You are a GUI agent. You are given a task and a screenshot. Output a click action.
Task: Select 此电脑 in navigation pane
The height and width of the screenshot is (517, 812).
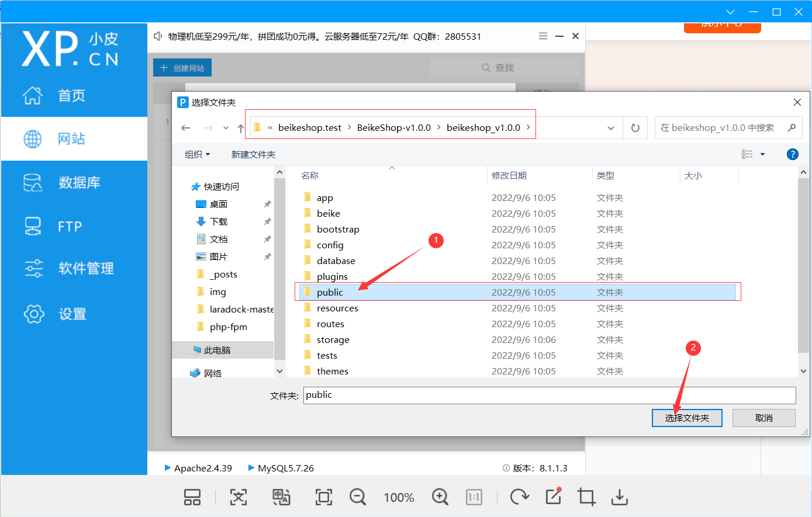223,350
